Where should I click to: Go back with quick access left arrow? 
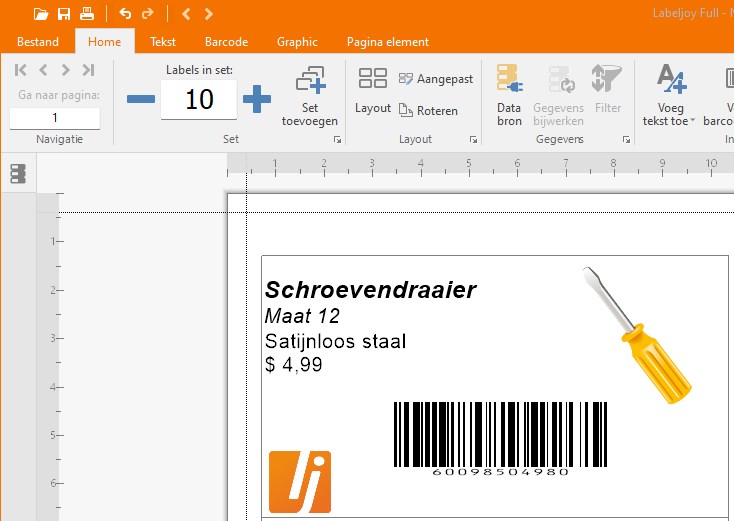pos(186,14)
